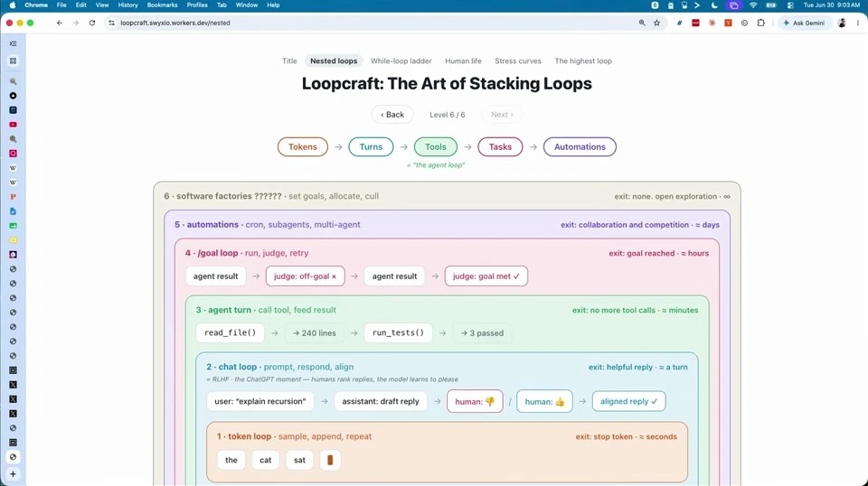This screenshot has height=486, width=868.
Task: Switch to the Human life tab
Action: click(x=463, y=61)
